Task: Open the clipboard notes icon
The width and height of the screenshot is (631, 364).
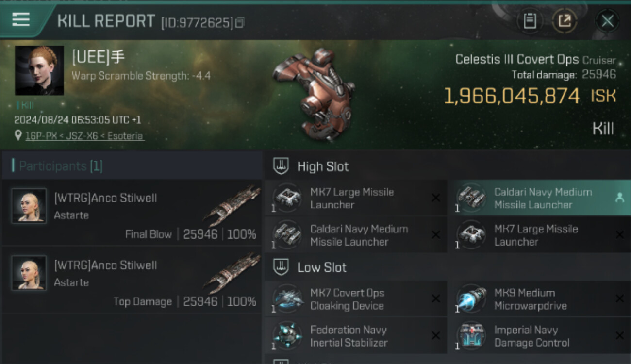Action: (x=530, y=21)
